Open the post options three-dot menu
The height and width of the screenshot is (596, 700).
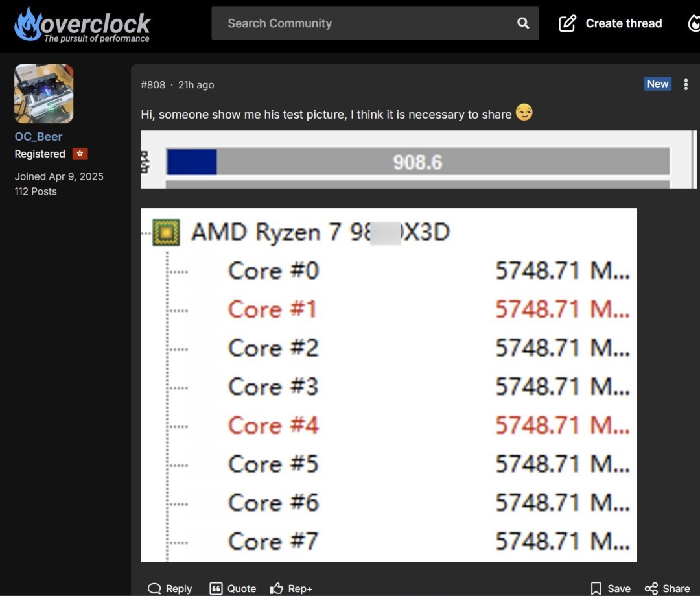(x=686, y=84)
